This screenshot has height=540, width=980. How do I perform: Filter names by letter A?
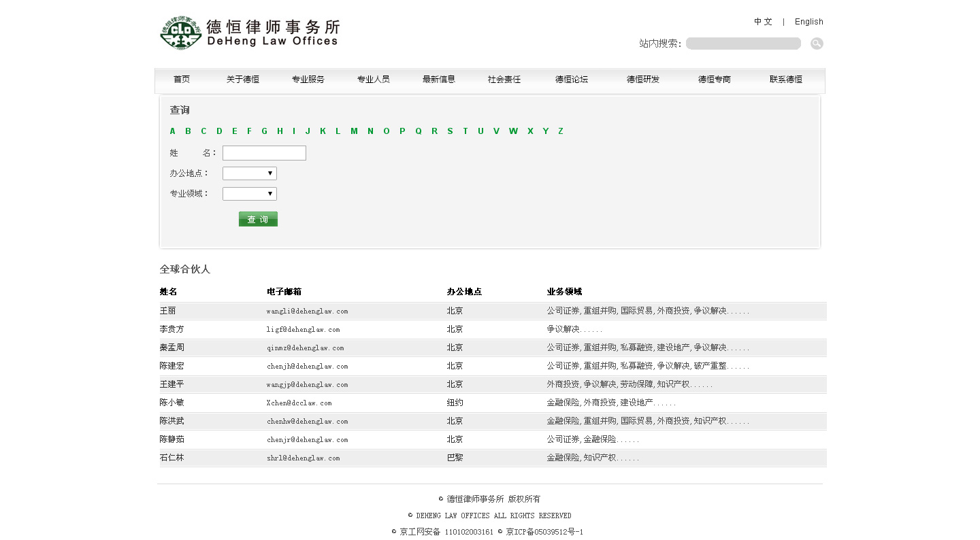(x=173, y=131)
